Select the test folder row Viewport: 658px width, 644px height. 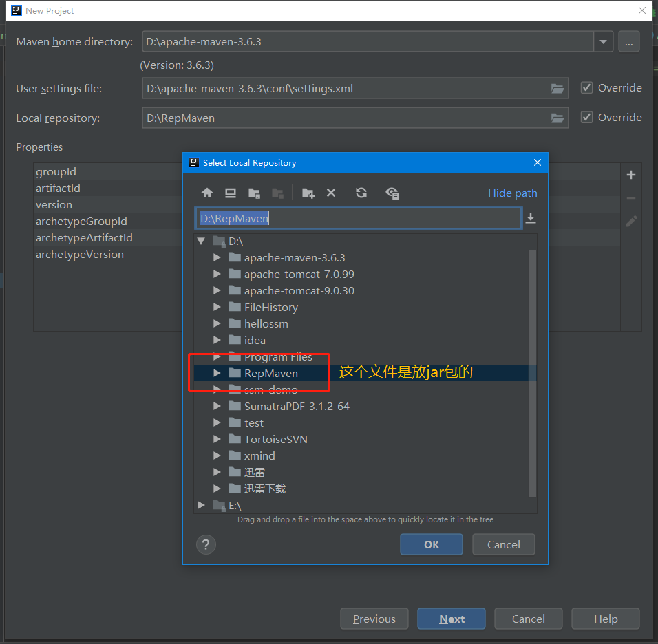pos(365,423)
